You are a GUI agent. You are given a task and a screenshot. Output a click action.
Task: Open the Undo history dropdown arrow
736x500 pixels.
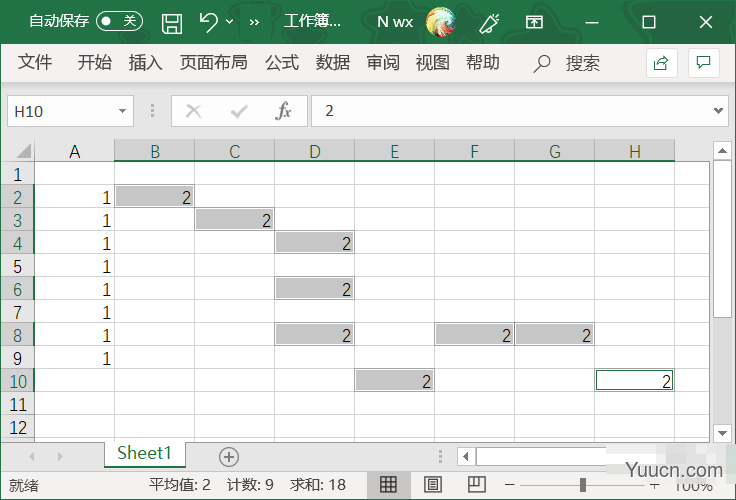click(x=230, y=22)
